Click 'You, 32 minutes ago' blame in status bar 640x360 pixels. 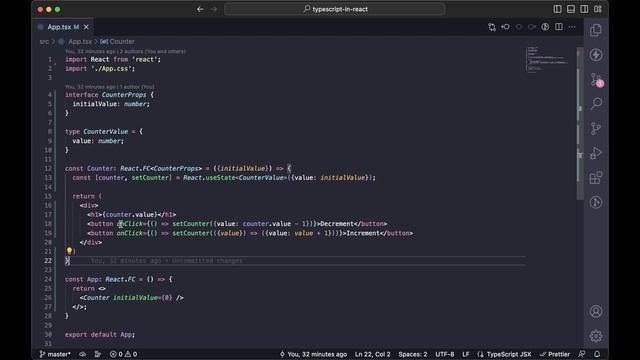pyautogui.click(x=313, y=354)
